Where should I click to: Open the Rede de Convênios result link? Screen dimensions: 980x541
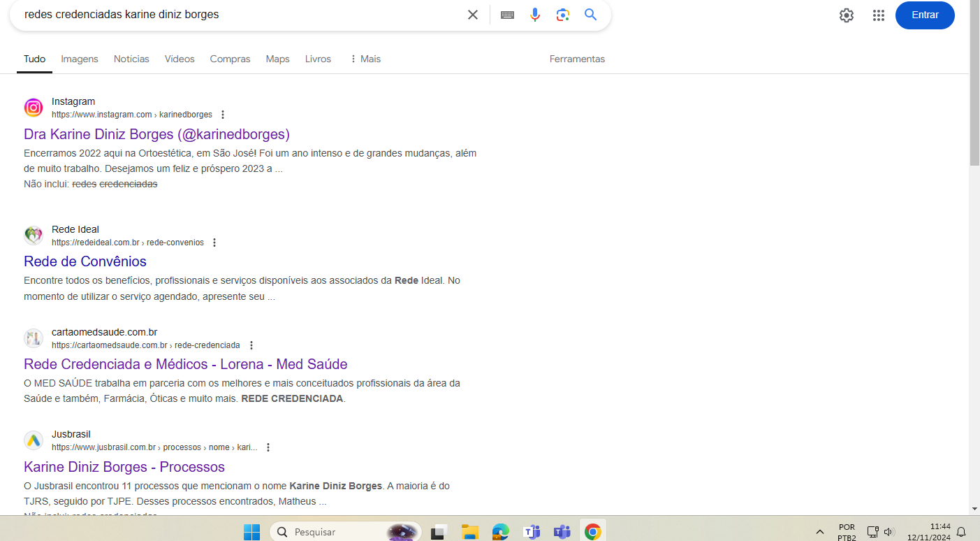(x=85, y=261)
